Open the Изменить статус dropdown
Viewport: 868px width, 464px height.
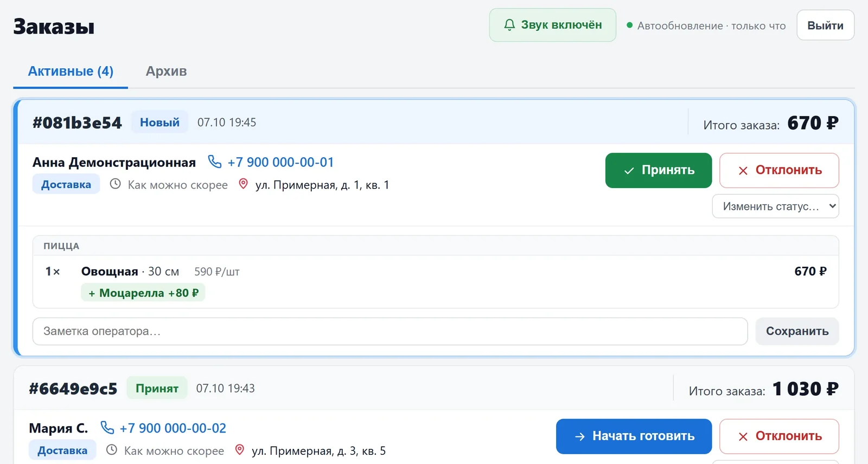tap(775, 206)
